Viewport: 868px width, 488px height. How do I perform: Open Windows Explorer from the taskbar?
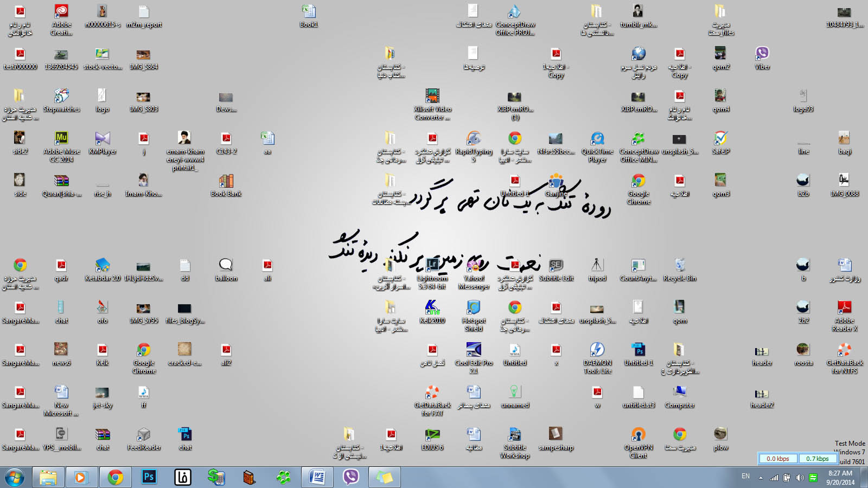point(48,477)
